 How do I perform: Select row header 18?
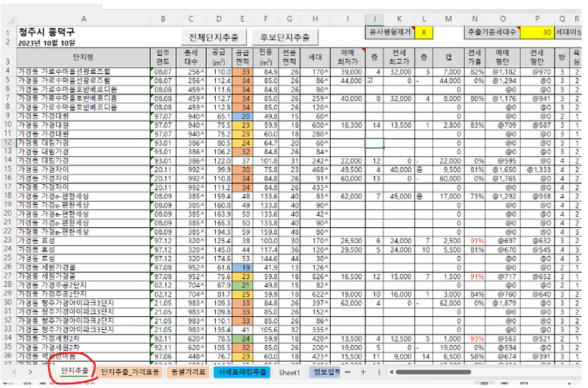click(8, 196)
